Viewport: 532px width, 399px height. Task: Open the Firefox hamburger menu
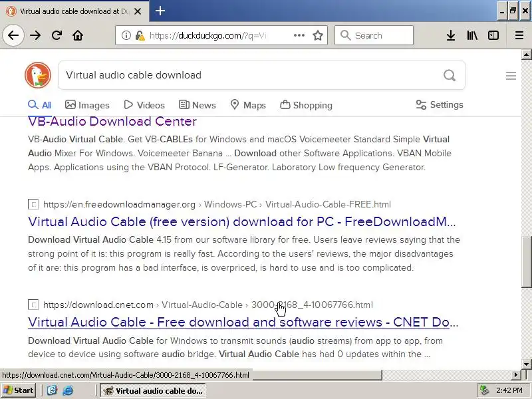pos(519,35)
